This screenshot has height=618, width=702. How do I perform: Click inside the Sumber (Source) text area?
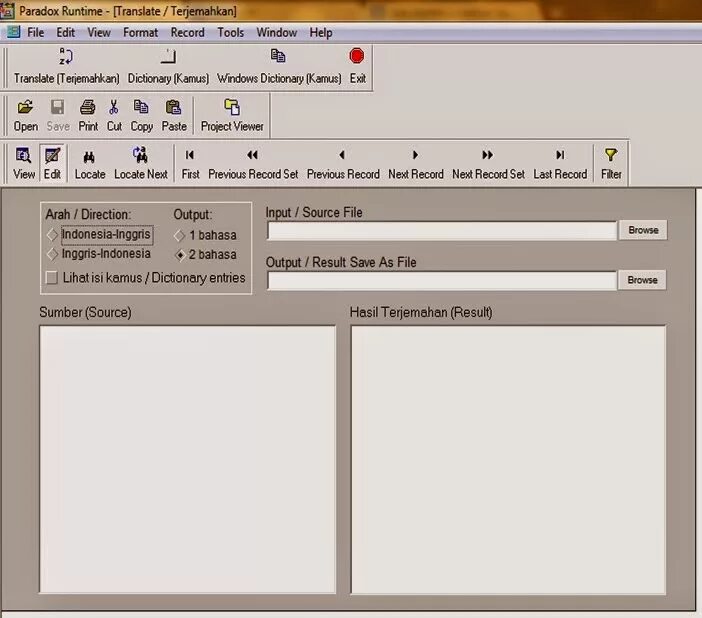188,459
